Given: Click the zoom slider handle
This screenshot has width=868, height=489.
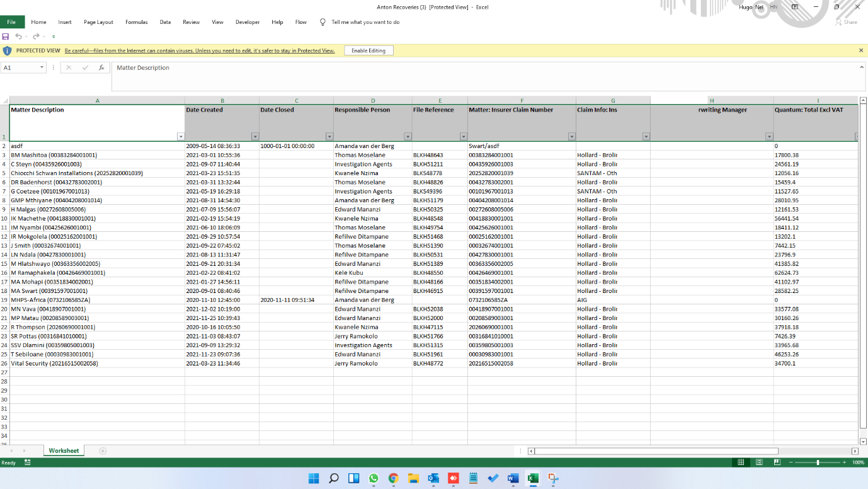Looking at the screenshot, I should [818, 463].
